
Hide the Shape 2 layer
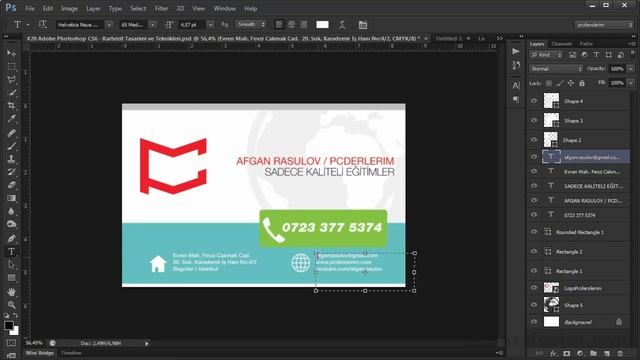click(x=534, y=140)
